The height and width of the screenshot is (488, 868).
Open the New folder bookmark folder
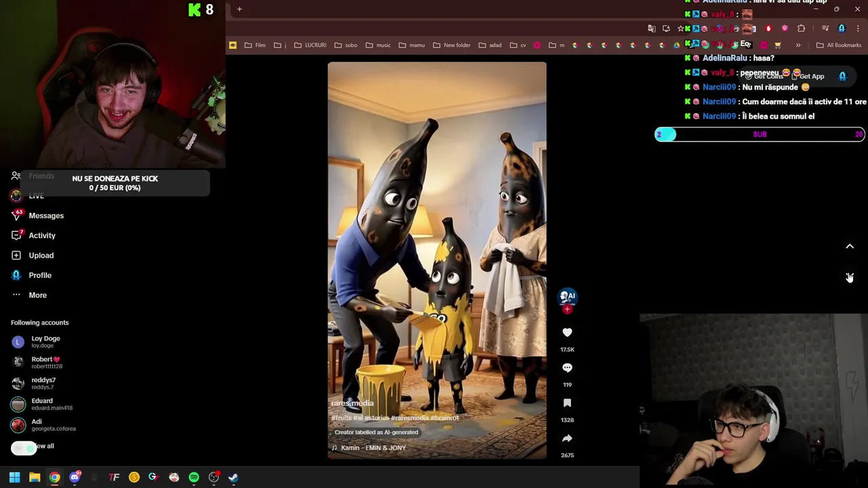(451, 45)
